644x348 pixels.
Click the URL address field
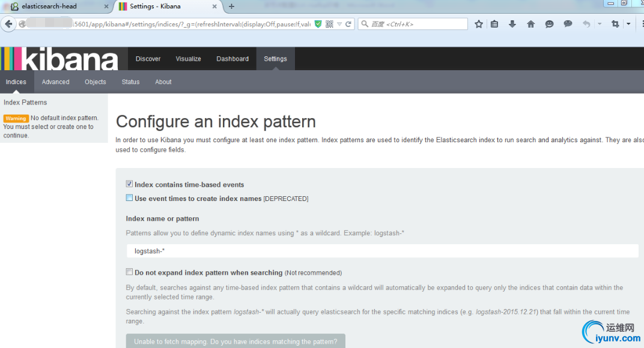[x=191, y=24]
